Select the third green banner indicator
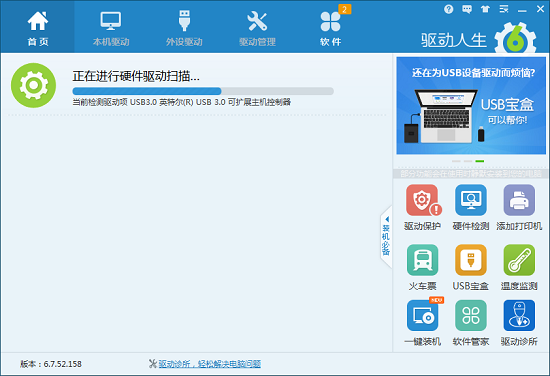Screen dimensions: 550x376 pyautogui.click(x=480, y=161)
